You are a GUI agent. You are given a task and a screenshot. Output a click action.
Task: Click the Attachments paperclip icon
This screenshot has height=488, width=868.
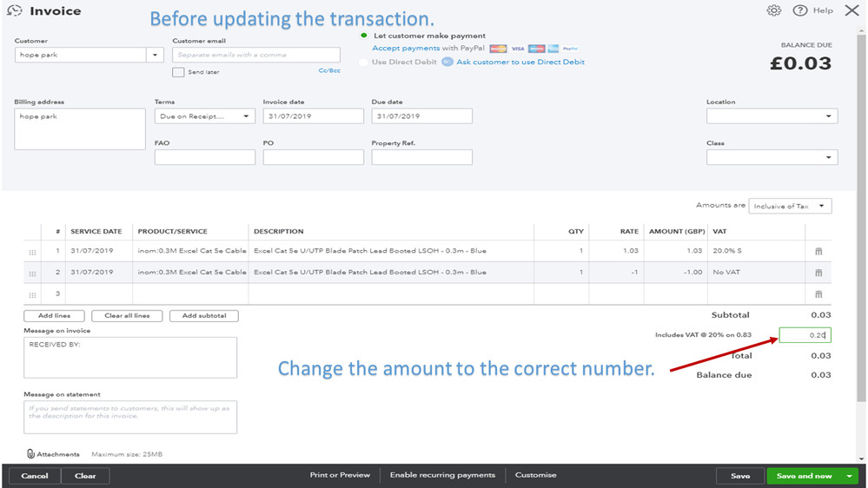click(x=30, y=453)
